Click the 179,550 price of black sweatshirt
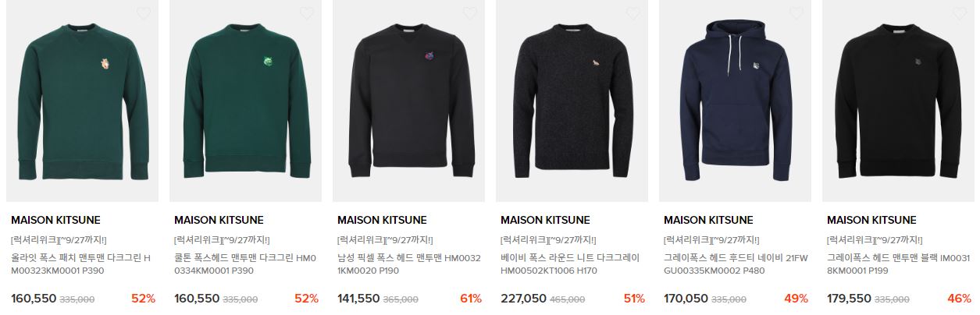The width and height of the screenshot is (980, 315). 849,299
